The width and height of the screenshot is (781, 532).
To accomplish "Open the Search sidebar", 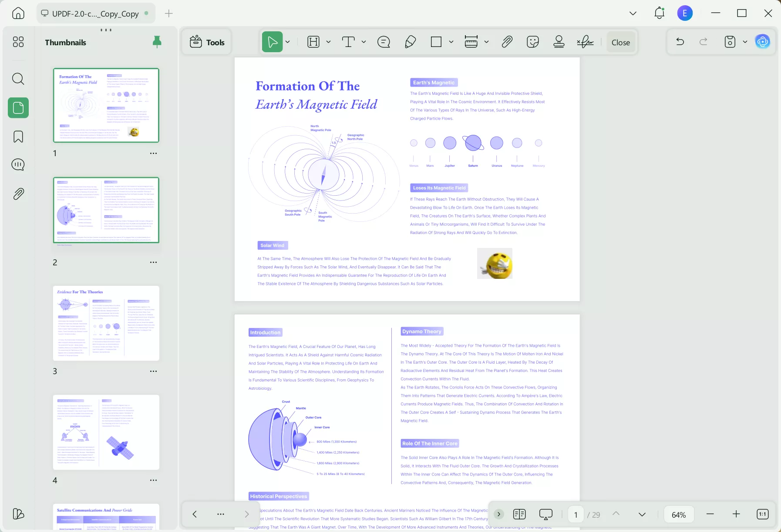I will point(18,79).
